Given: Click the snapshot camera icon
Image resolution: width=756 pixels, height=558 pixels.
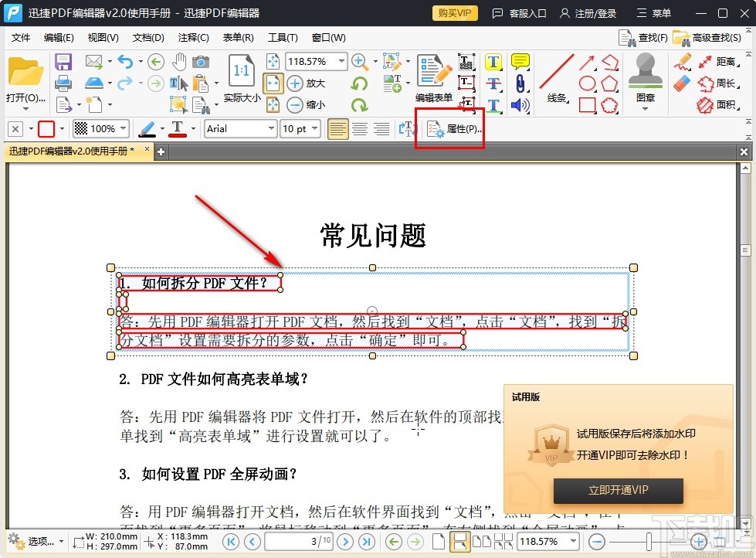Looking at the screenshot, I should 201,62.
